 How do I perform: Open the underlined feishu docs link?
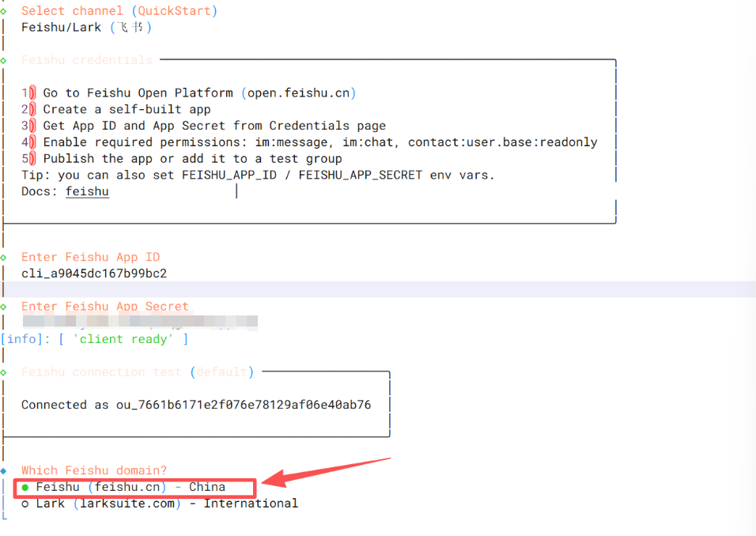(87, 191)
